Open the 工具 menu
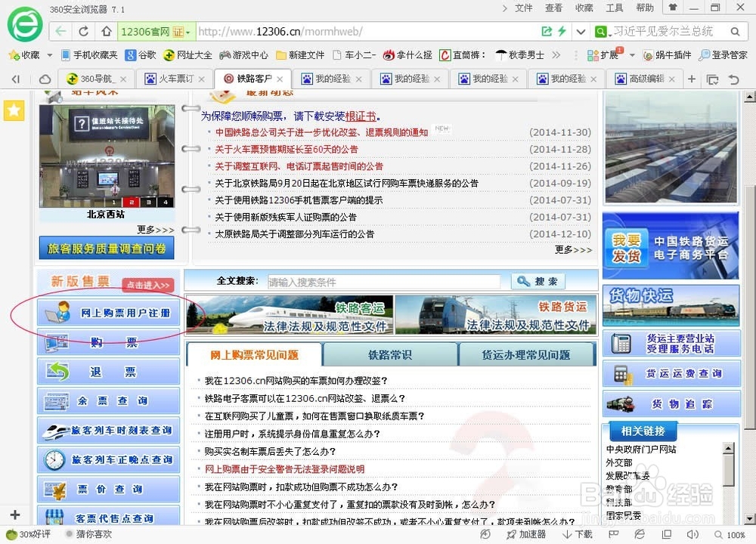The height and width of the screenshot is (544, 756). 614,8
